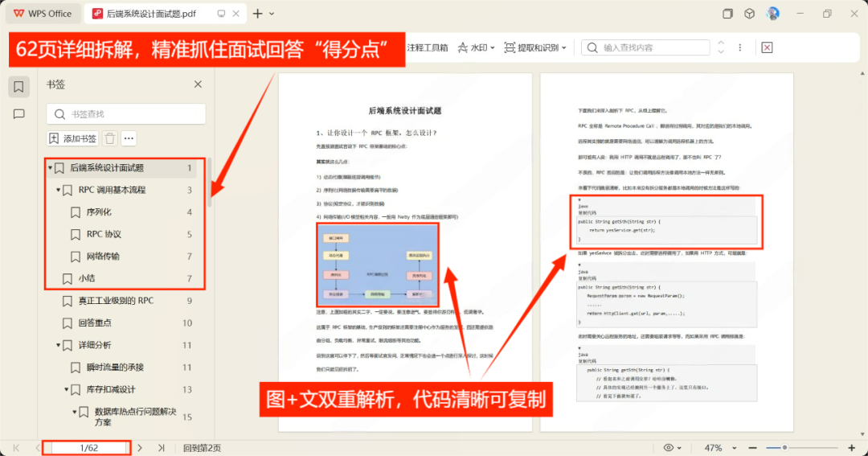
Task: Select bookmark 库存扣减设计
Action: coord(111,389)
